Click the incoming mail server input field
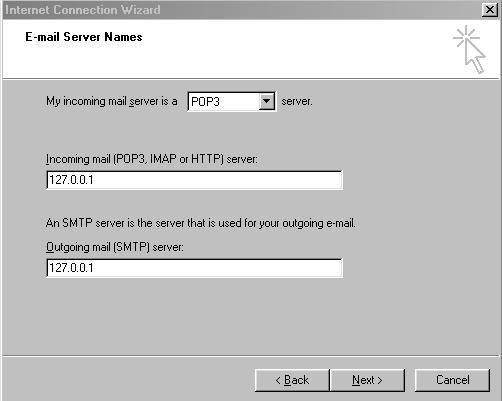Image resolution: width=502 pixels, height=401 pixels. coord(194,180)
